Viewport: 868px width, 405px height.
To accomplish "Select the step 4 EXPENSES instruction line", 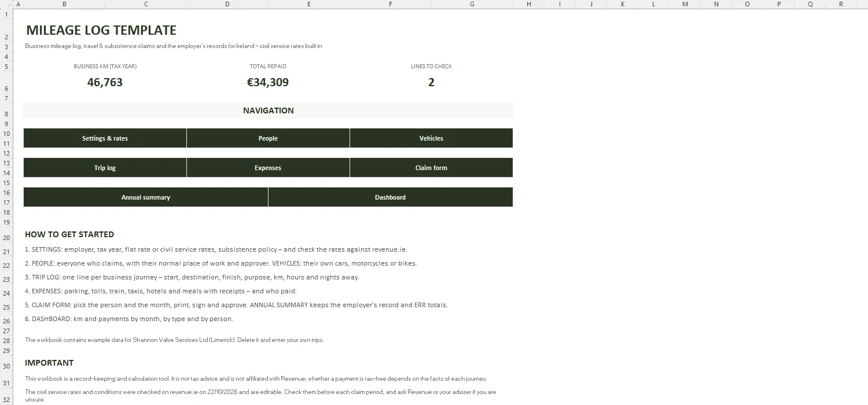I will 161,291.
